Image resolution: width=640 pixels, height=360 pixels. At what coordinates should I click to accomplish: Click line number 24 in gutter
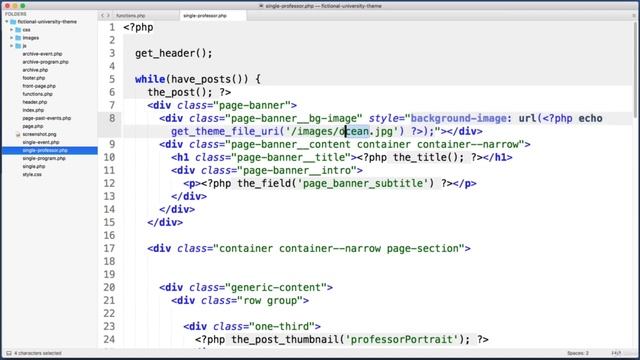[x=109, y=339]
